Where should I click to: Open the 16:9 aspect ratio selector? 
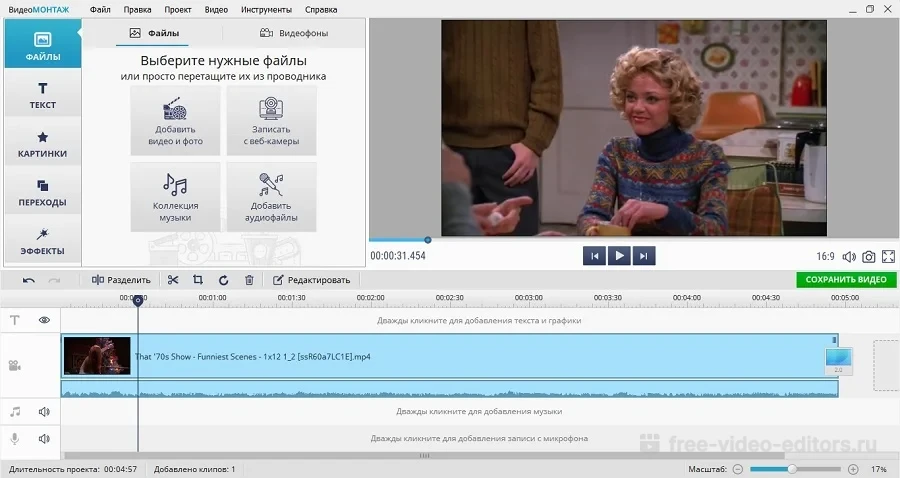coord(825,257)
